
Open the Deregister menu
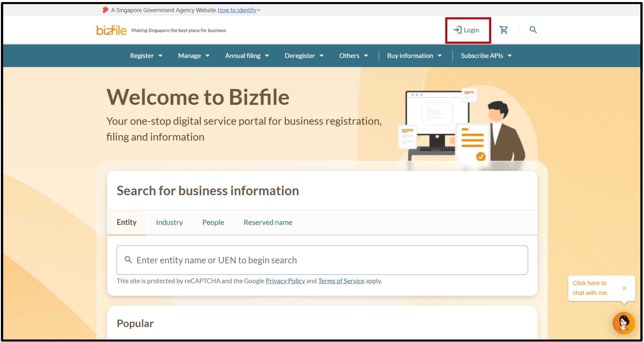[304, 56]
